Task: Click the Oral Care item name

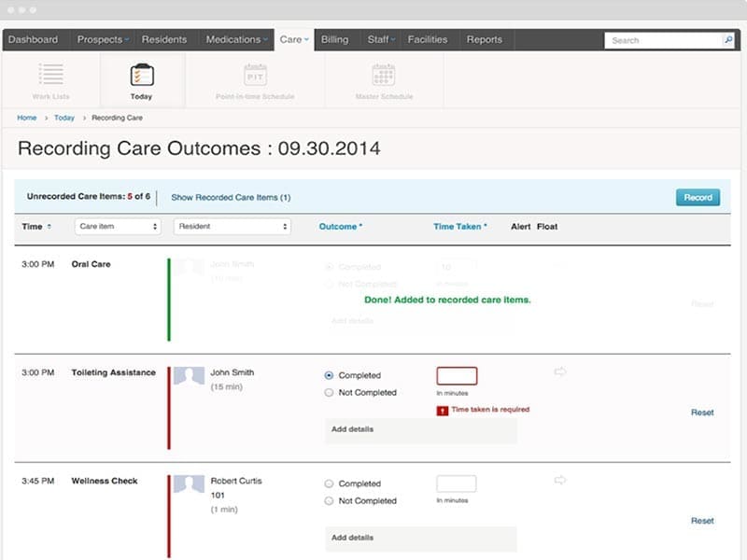Action: click(91, 264)
